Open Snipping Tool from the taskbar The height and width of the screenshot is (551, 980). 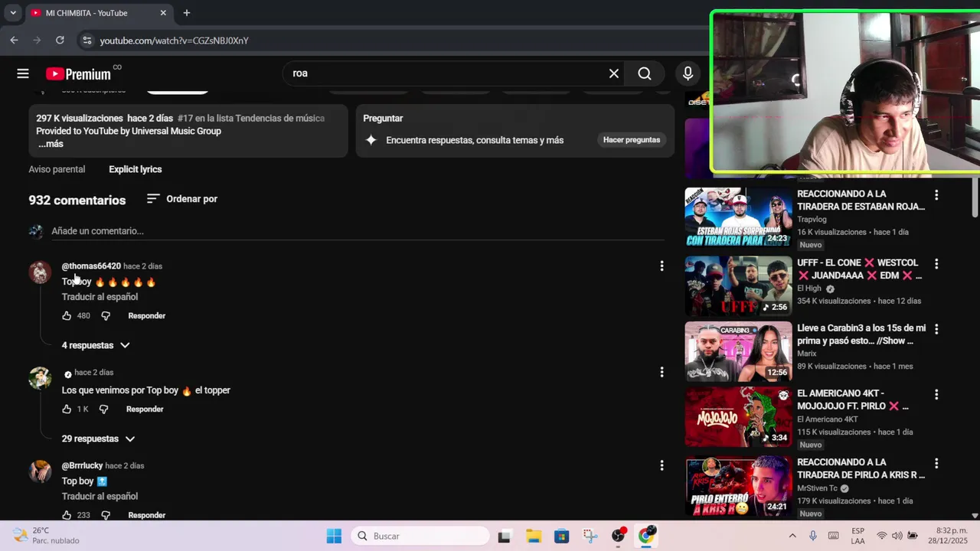590,536
